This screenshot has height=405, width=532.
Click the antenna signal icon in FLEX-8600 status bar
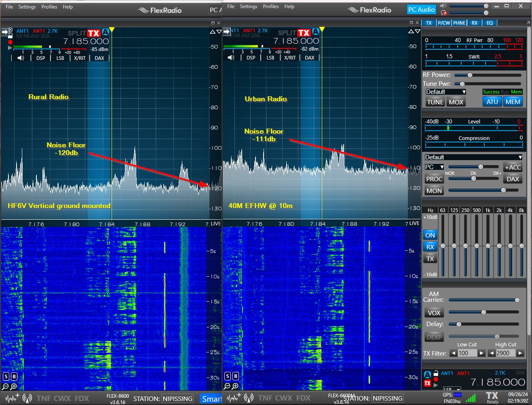27,398
